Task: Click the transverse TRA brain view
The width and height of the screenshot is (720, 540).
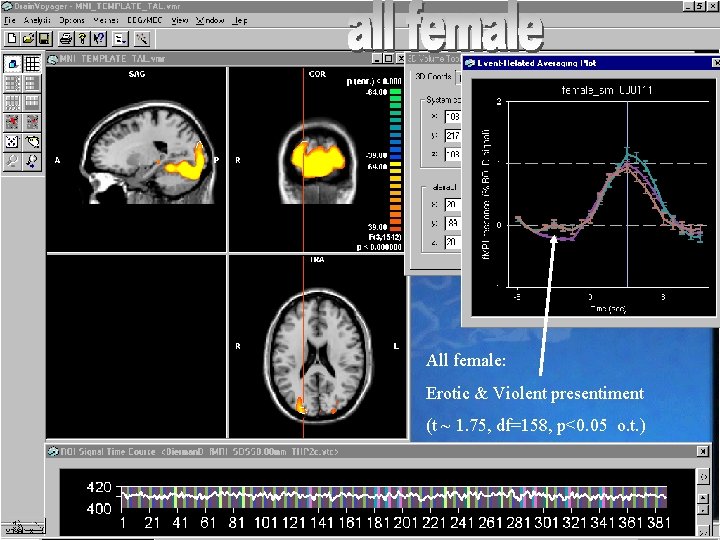Action: 317,347
